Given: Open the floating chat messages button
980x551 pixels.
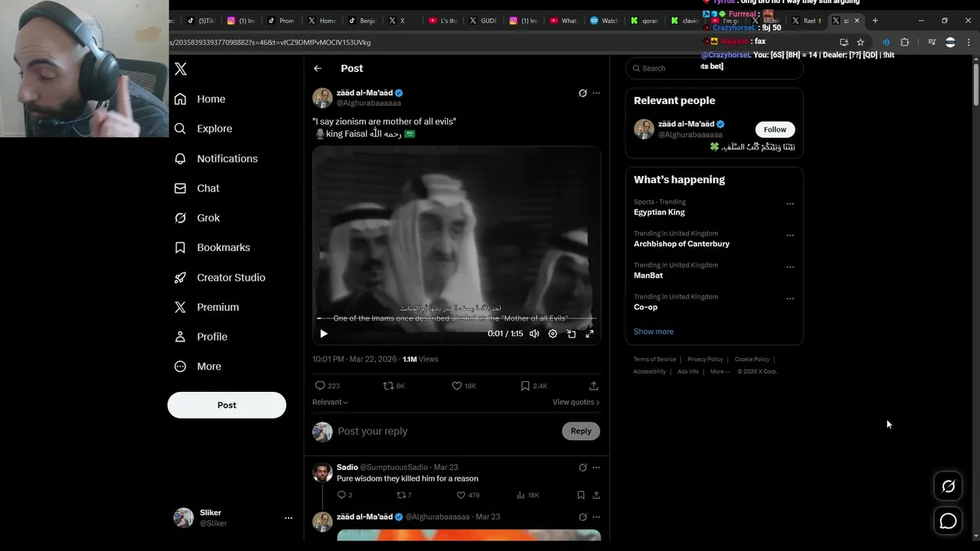Looking at the screenshot, I should click(x=948, y=521).
